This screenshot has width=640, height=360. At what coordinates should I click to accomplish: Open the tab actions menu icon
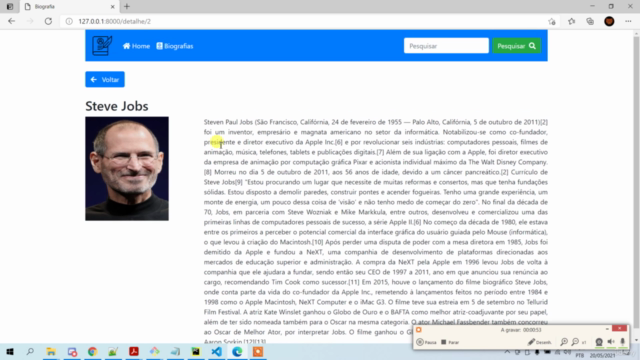click(x=10, y=7)
